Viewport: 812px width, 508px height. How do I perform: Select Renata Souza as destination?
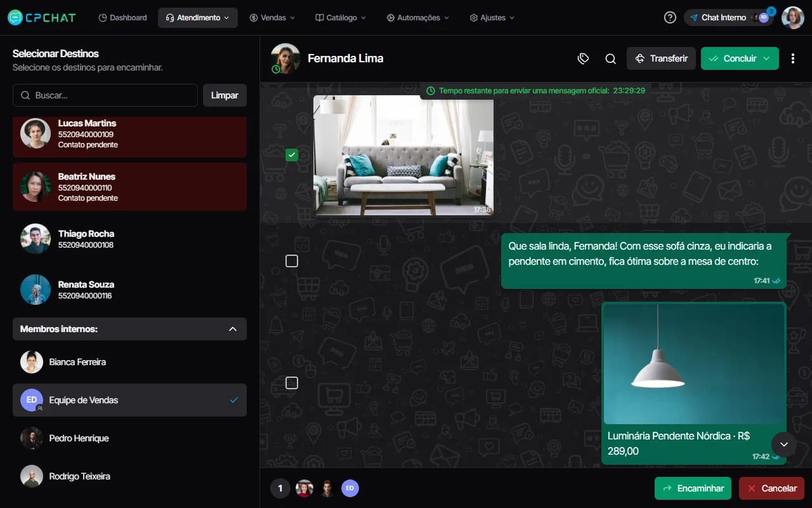(129, 290)
